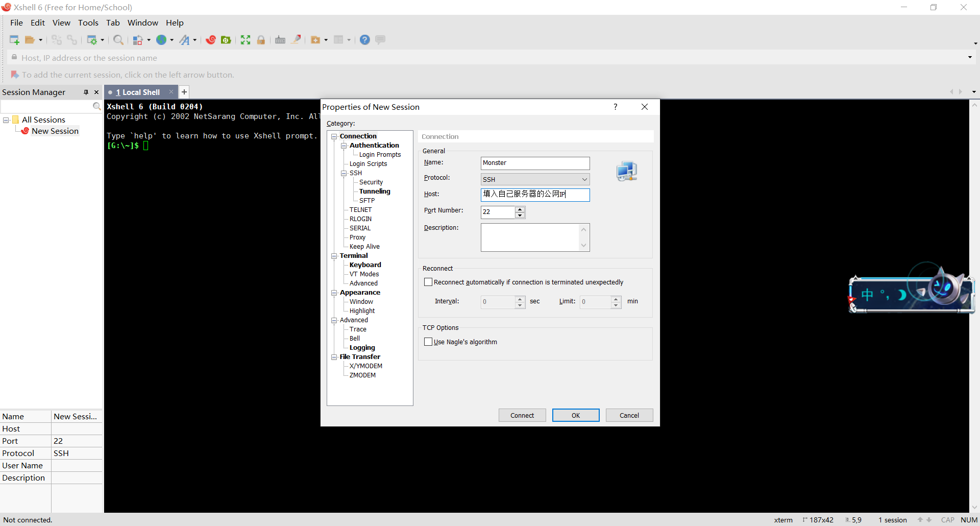Open session Properties gear icon in toolbar
Screen dimensions: 980x526
[x=92, y=40]
